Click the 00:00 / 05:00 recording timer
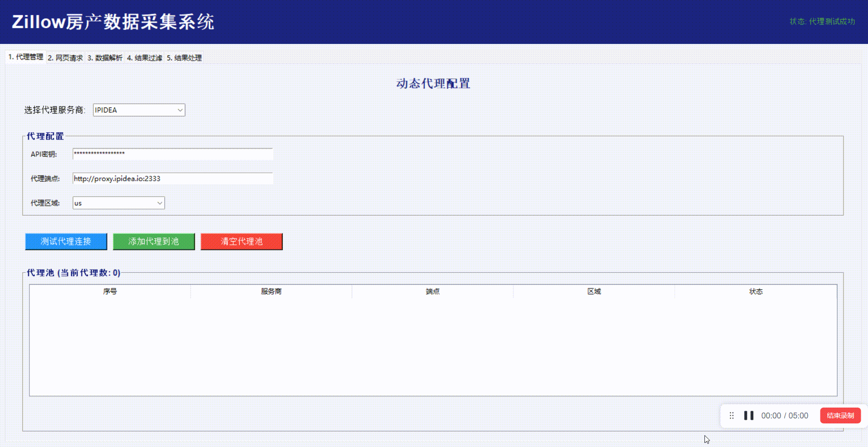The width and height of the screenshot is (868, 447). (785, 416)
